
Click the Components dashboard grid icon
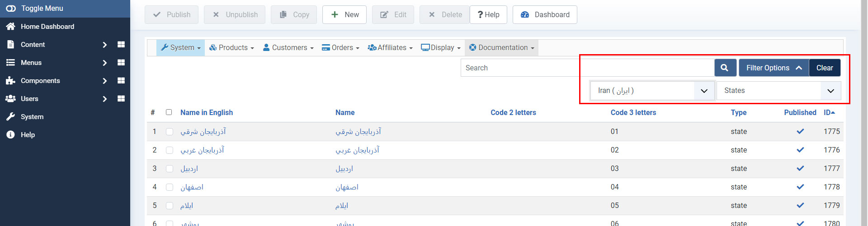[121, 81]
